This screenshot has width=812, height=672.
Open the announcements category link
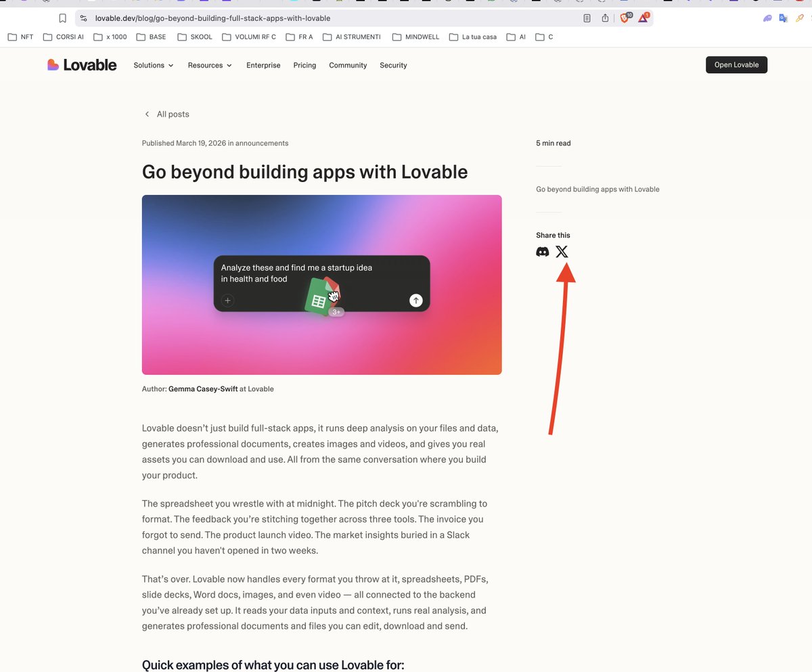[x=262, y=143]
